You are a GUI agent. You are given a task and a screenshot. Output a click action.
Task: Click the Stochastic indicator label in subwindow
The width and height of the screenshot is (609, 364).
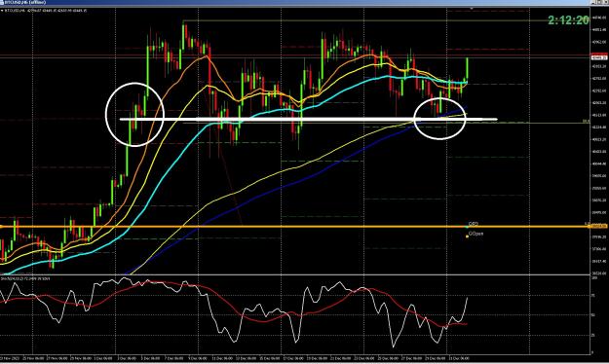(25, 278)
